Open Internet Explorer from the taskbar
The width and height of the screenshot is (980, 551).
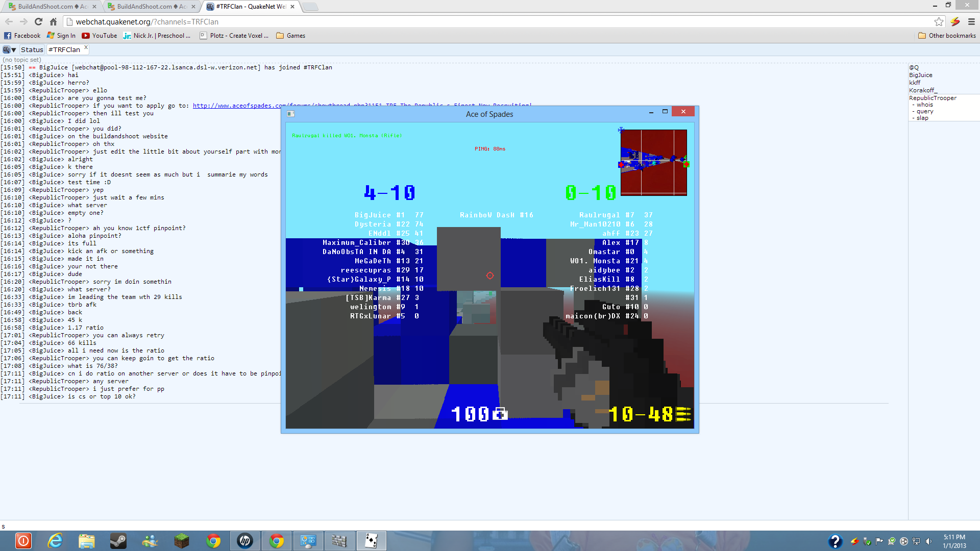[55, 541]
